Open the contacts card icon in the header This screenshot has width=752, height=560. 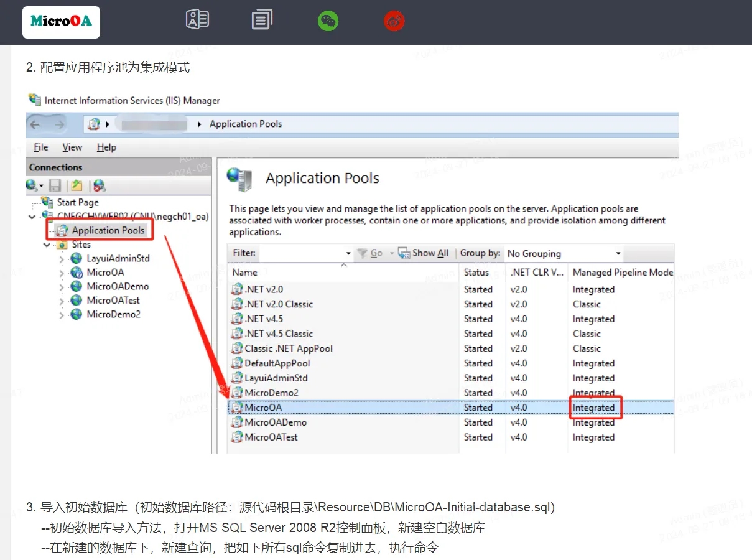click(197, 20)
